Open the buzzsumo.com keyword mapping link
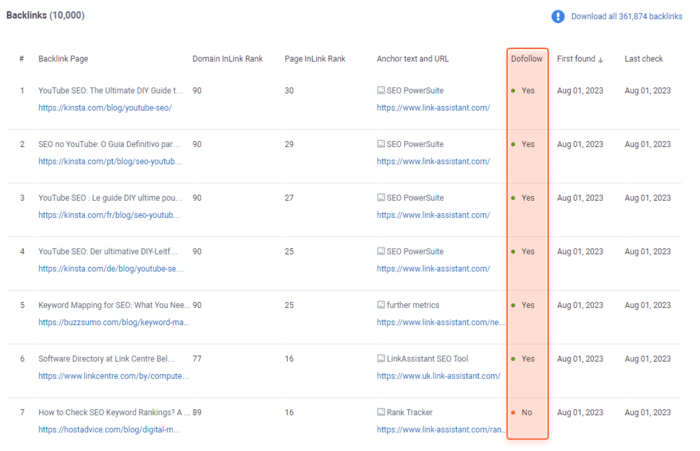This screenshot has width=700, height=451. point(114,322)
